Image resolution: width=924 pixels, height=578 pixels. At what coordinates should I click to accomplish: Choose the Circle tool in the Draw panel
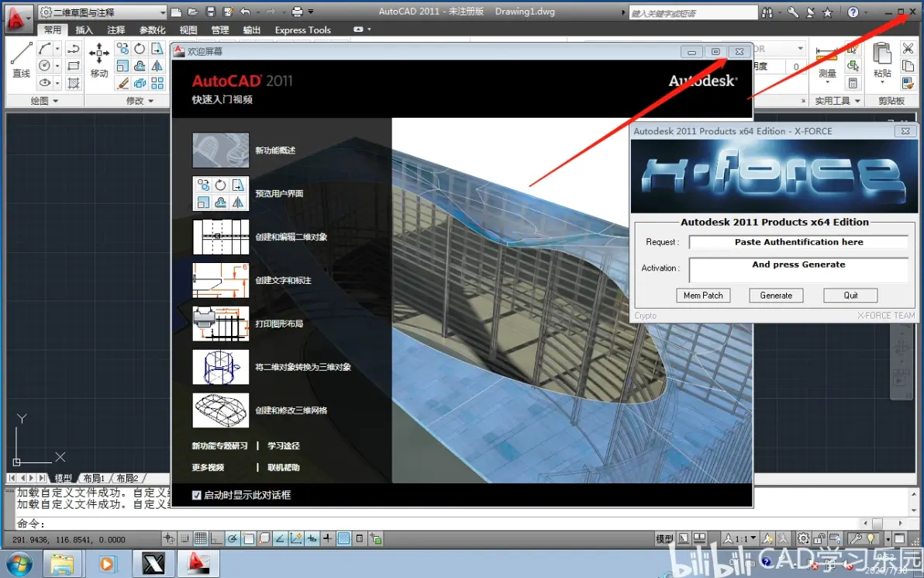[45, 65]
